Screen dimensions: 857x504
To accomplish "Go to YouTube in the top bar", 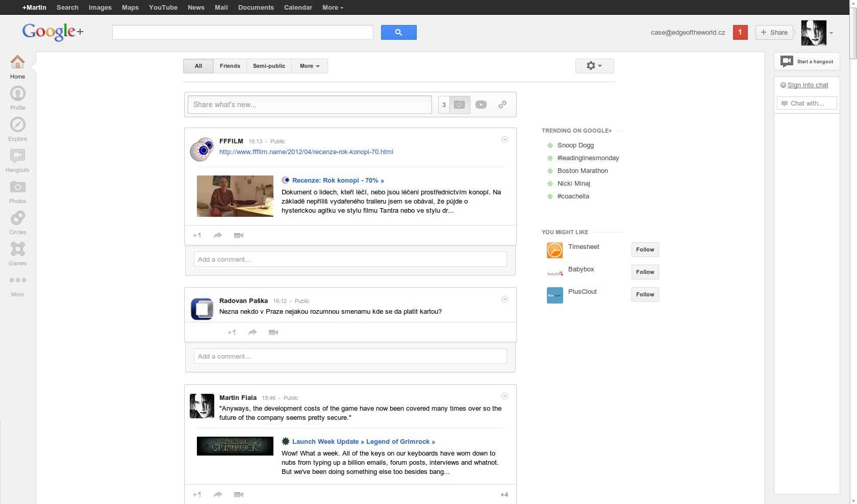I will [x=163, y=7].
